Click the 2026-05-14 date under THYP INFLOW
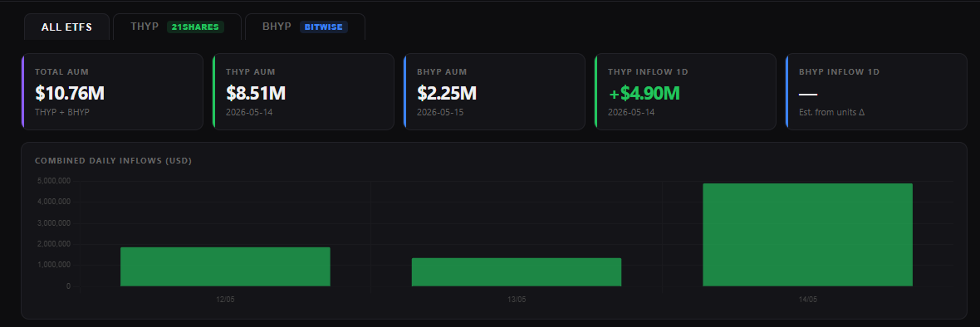 [631, 112]
